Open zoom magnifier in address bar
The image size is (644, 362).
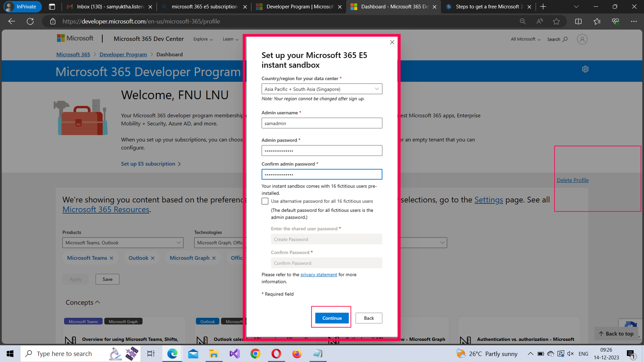click(523, 21)
